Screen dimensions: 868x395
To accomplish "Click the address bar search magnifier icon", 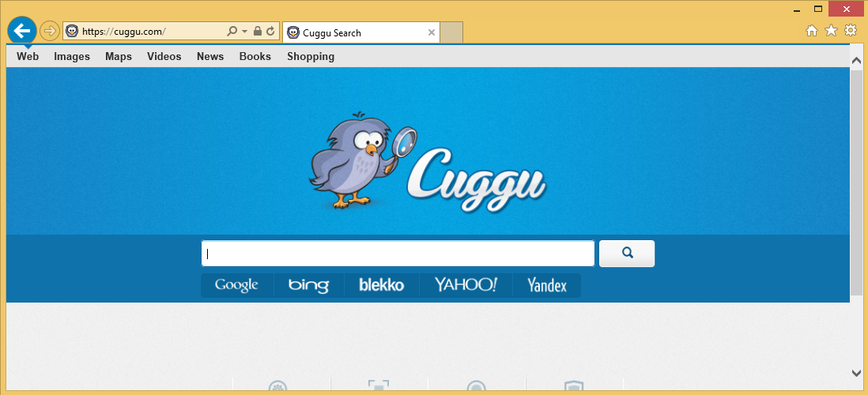I will (x=232, y=32).
